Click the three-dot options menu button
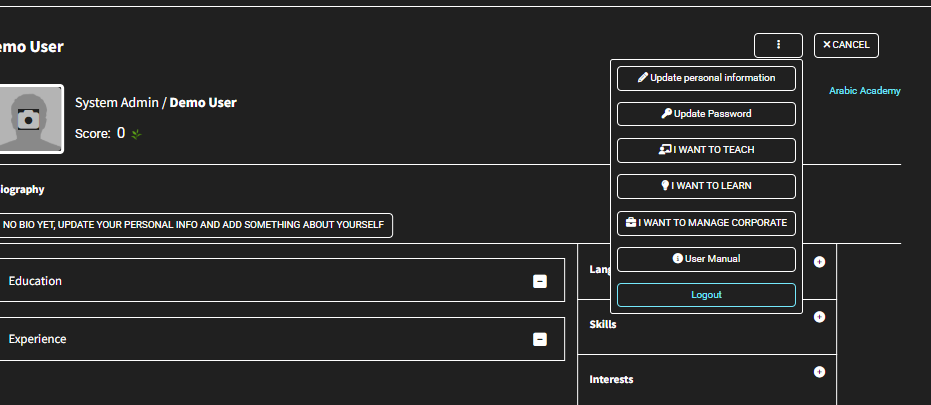 pos(778,45)
